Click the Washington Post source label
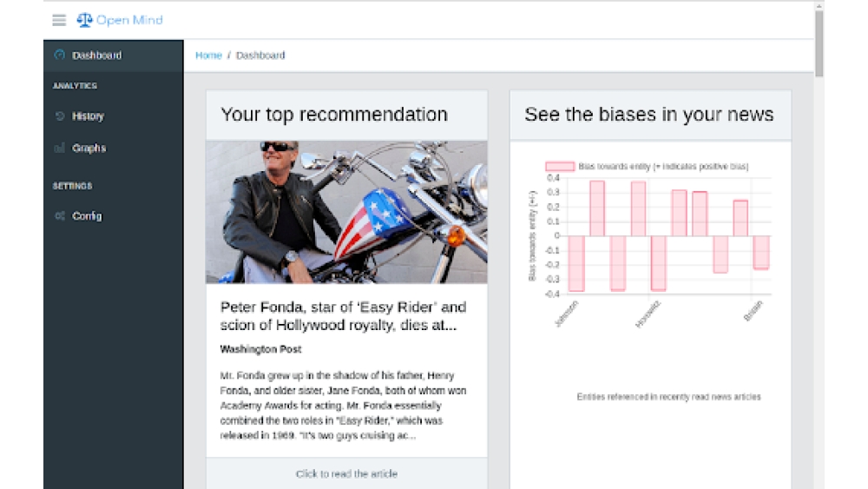This screenshot has height=489, width=868. 260,349
